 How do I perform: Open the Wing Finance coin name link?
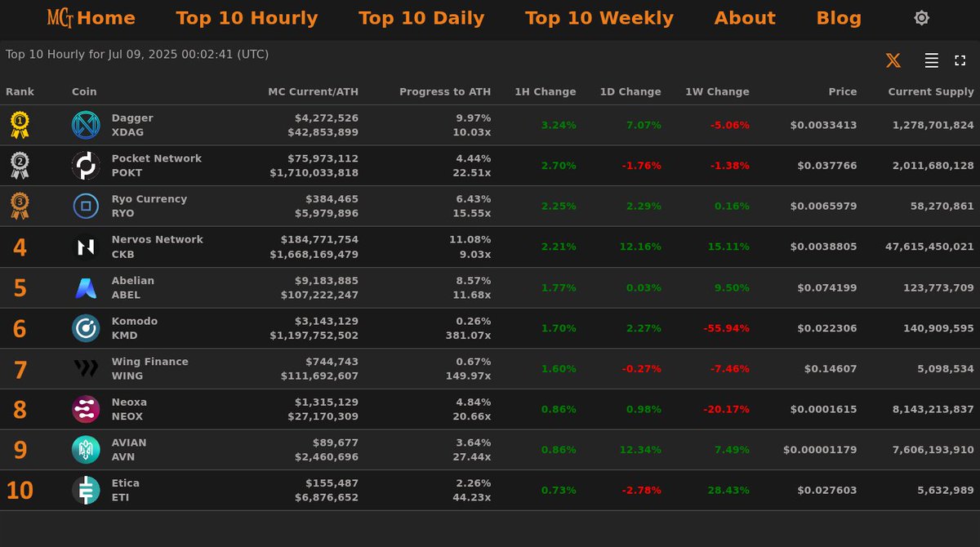150,362
